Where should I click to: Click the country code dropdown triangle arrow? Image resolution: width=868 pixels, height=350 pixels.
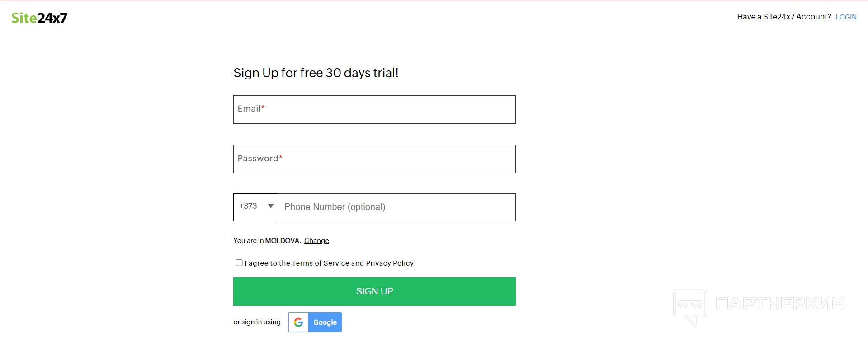pyautogui.click(x=271, y=206)
